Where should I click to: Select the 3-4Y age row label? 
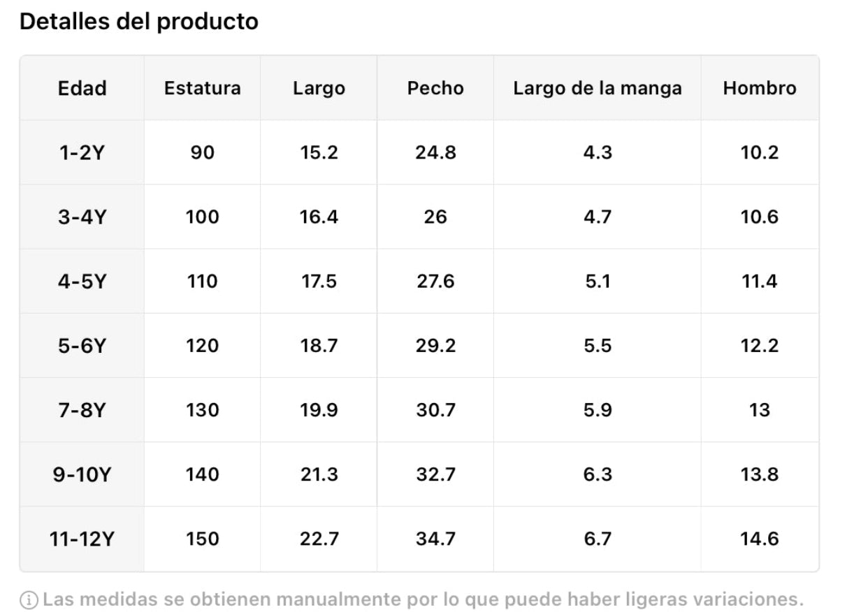(x=82, y=217)
